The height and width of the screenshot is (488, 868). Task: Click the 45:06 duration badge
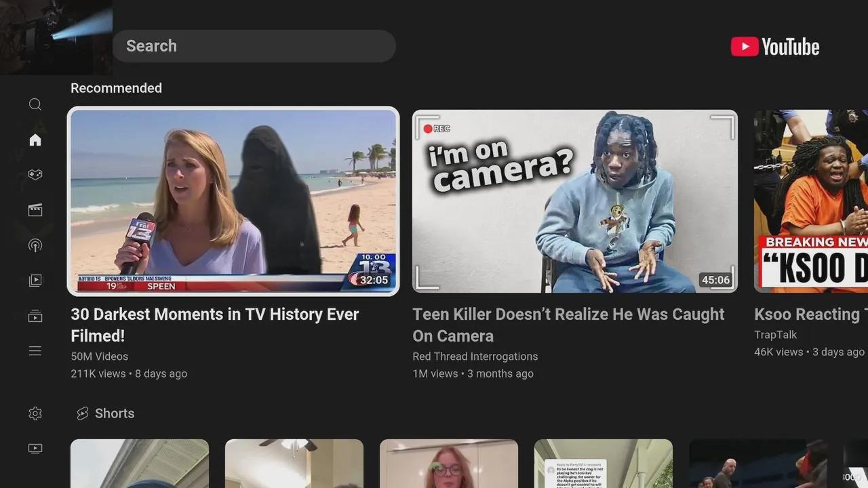(x=715, y=280)
